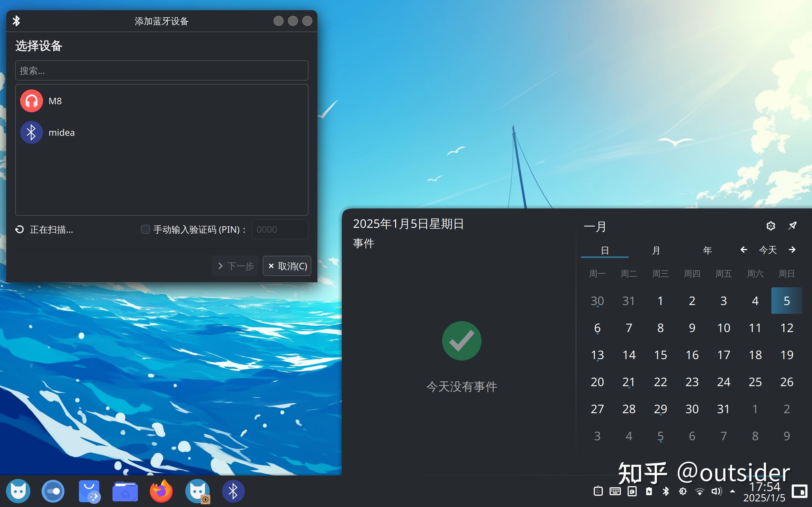Go to previous month with the left arrow
Image resolution: width=812 pixels, height=507 pixels.
(743, 250)
